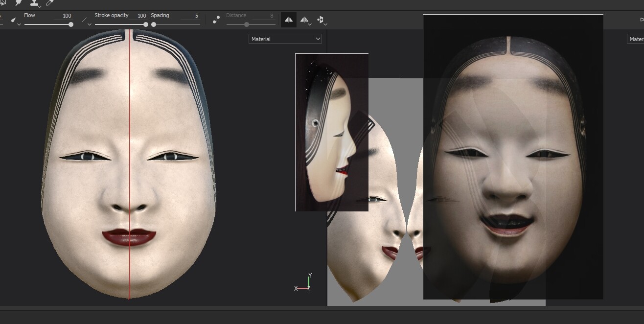Click the brush preset icon beside Flow
This screenshot has width=644, height=324.
[13, 20]
